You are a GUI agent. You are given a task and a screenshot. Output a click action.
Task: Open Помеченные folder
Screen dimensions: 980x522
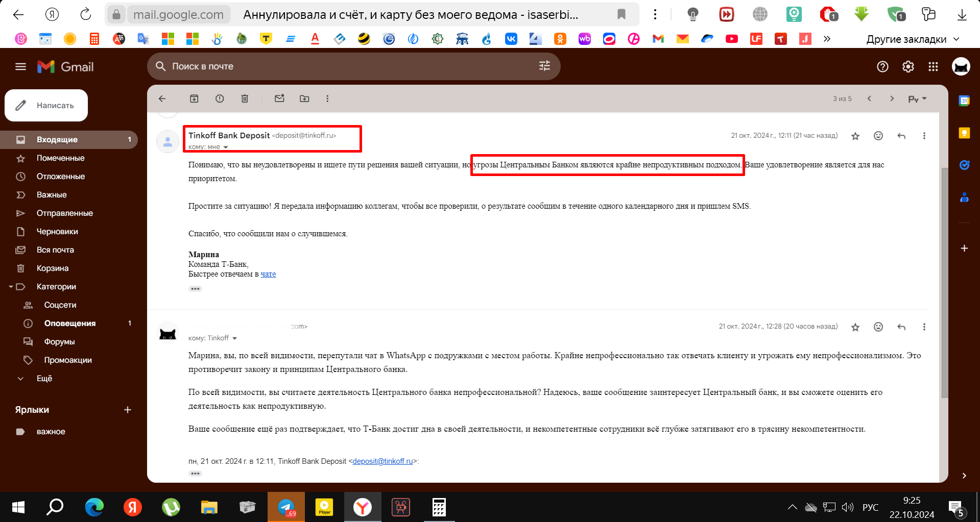click(69, 158)
